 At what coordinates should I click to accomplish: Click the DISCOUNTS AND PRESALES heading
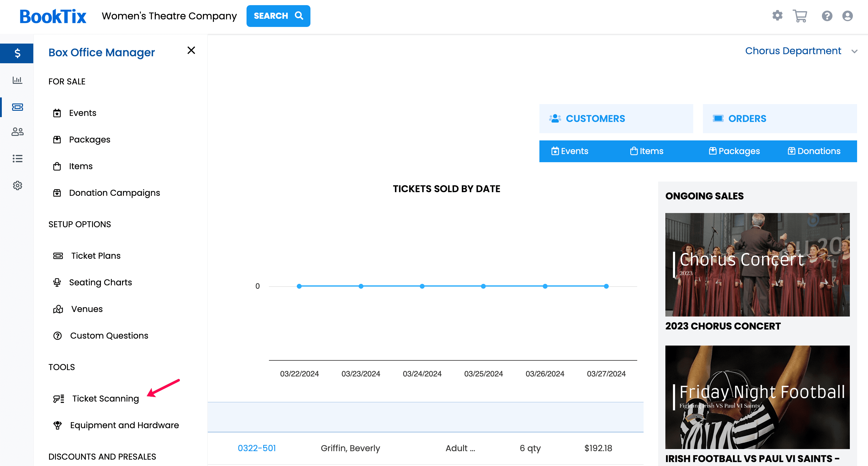pyautogui.click(x=102, y=457)
